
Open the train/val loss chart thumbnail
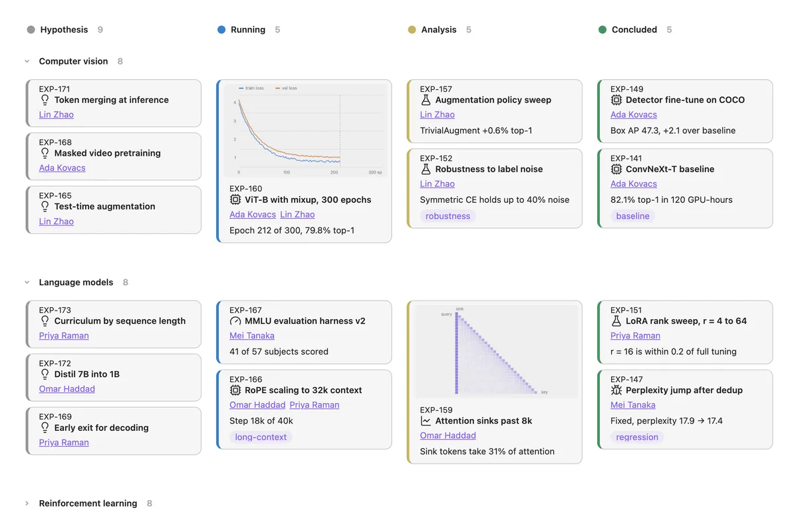305,130
